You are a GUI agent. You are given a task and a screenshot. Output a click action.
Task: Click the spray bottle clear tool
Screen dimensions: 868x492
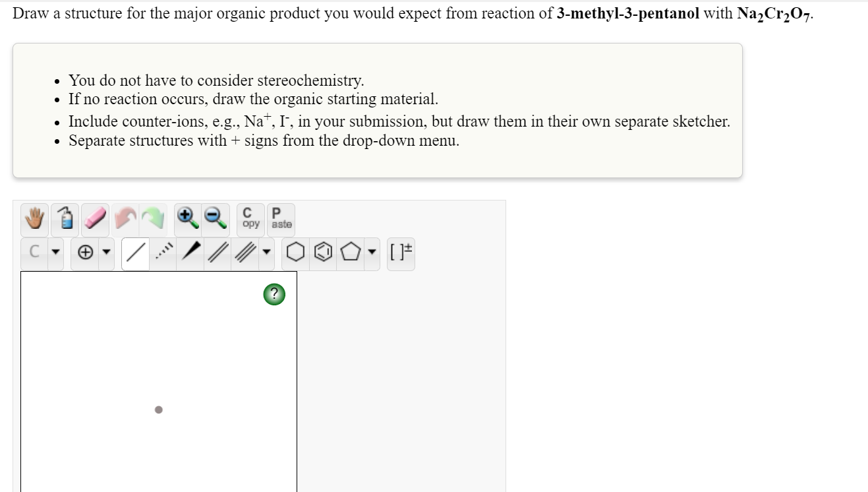pos(63,218)
